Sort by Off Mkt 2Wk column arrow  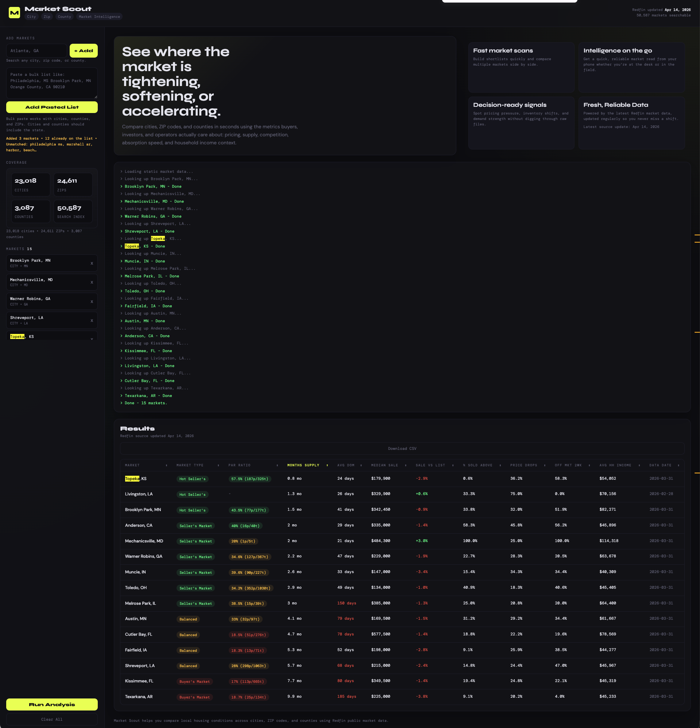(589, 466)
